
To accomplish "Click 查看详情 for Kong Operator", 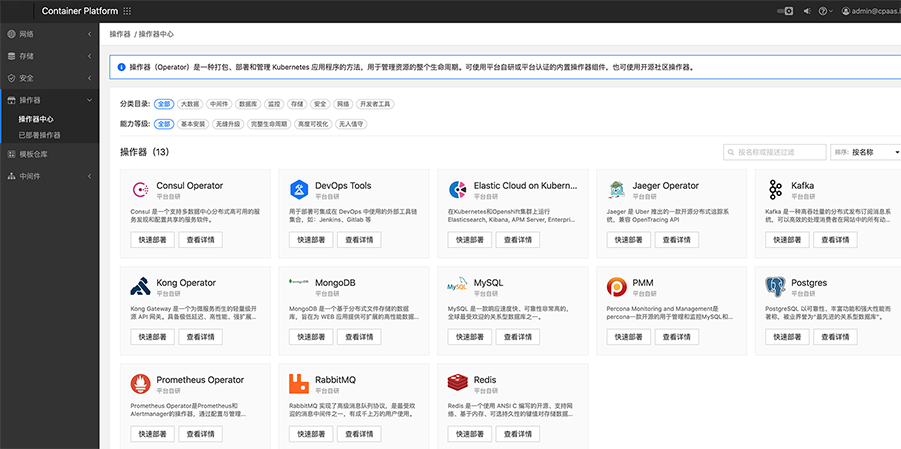I will click(200, 337).
